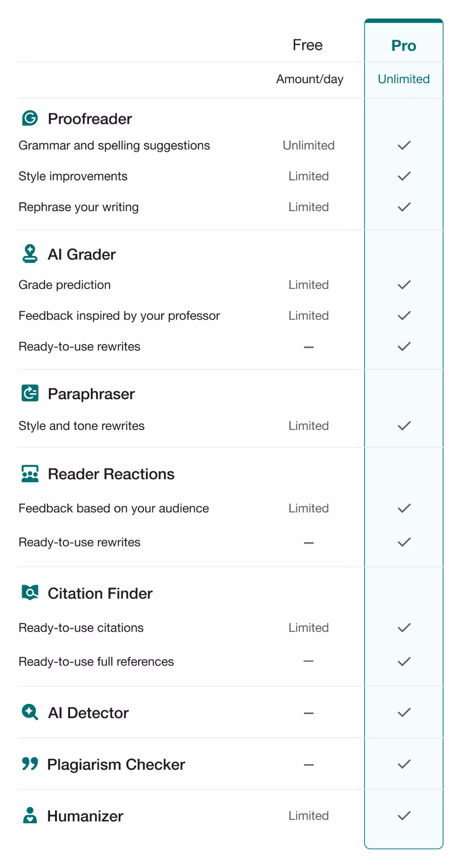462x868 pixels.
Task: Click the Reader Reactions audience icon
Action: (x=30, y=474)
